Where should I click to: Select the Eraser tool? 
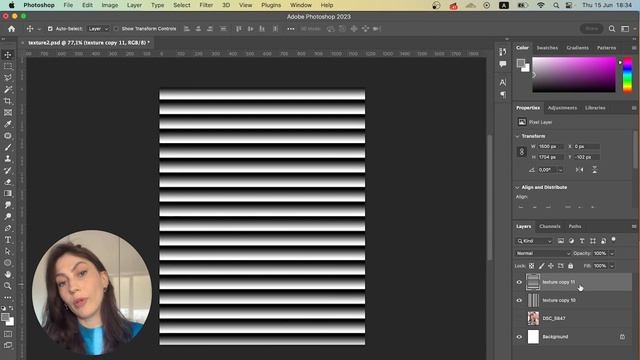(x=8, y=182)
